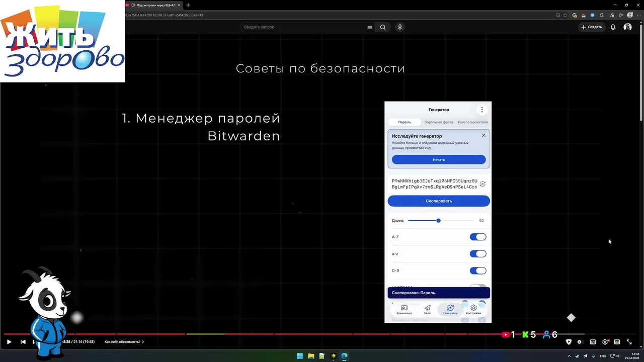Open the Edge browser profile avatar
Screen dimensions: 644x362
[x=630, y=15]
